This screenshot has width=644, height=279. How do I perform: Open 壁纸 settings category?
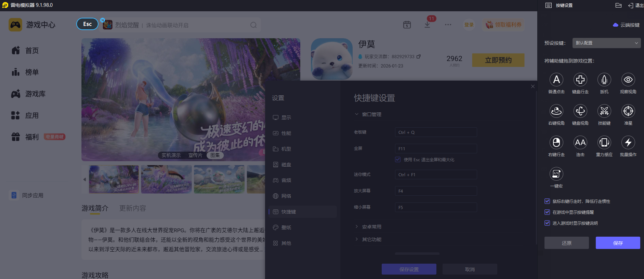[303, 227]
